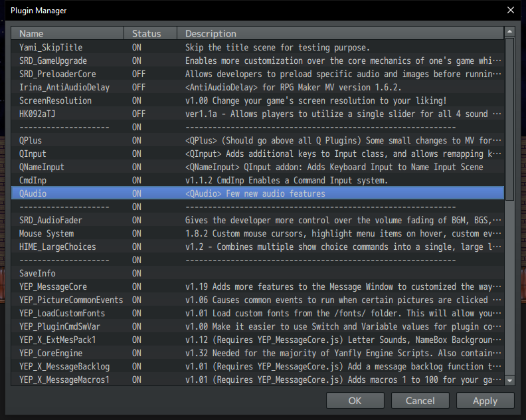The image size is (526, 420).
Task: Select the YEP_PluginCmdSwVar plugin
Action: pos(257,326)
